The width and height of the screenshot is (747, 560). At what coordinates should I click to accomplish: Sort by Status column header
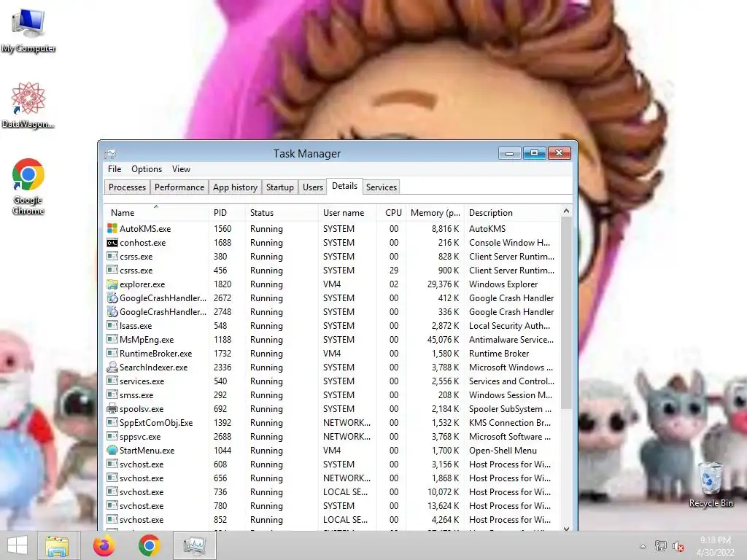coord(282,213)
